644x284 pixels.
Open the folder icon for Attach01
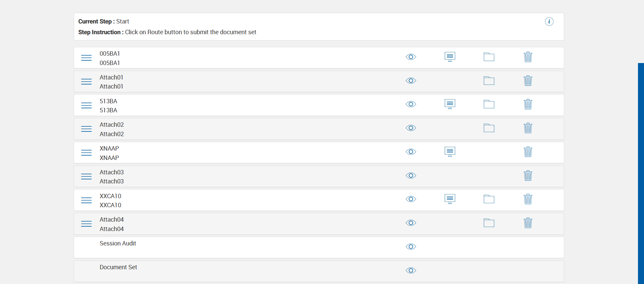tap(489, 81)
